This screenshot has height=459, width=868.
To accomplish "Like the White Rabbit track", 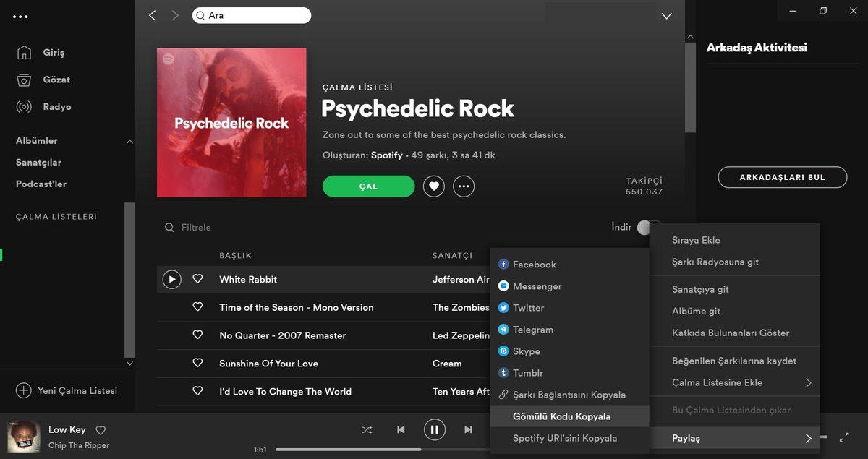I will (x=197, y=279).
